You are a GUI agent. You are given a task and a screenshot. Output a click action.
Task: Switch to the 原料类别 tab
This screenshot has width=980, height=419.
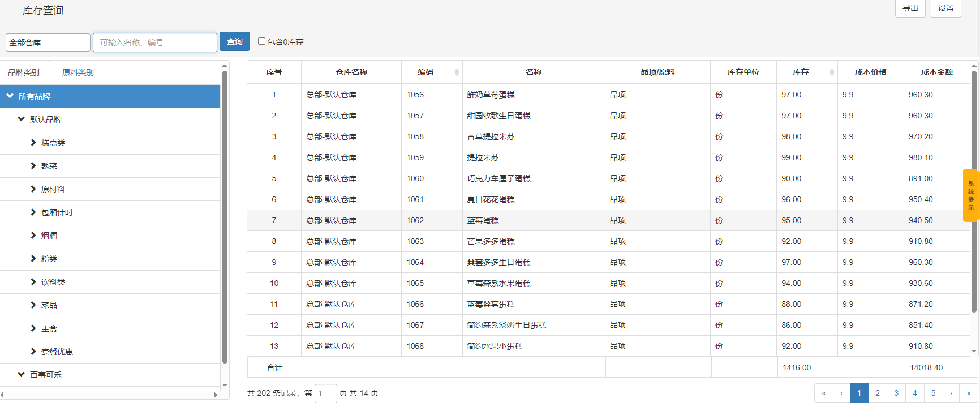tap(78, 72)
